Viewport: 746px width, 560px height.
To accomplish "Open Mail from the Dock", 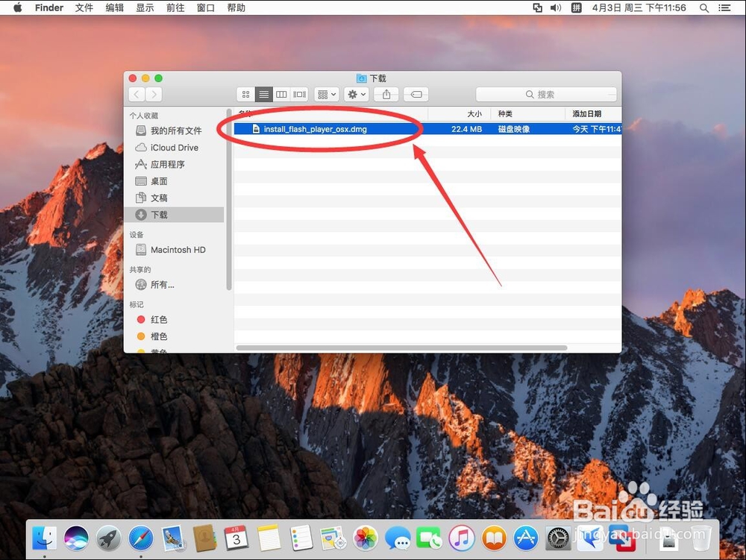I will [173, 538].
